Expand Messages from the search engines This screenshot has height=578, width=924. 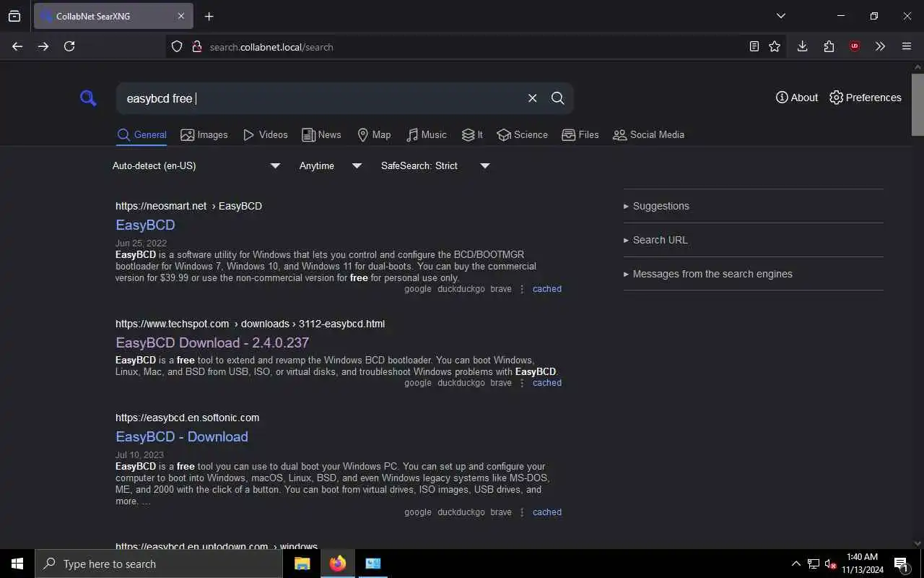coord(708,274)
